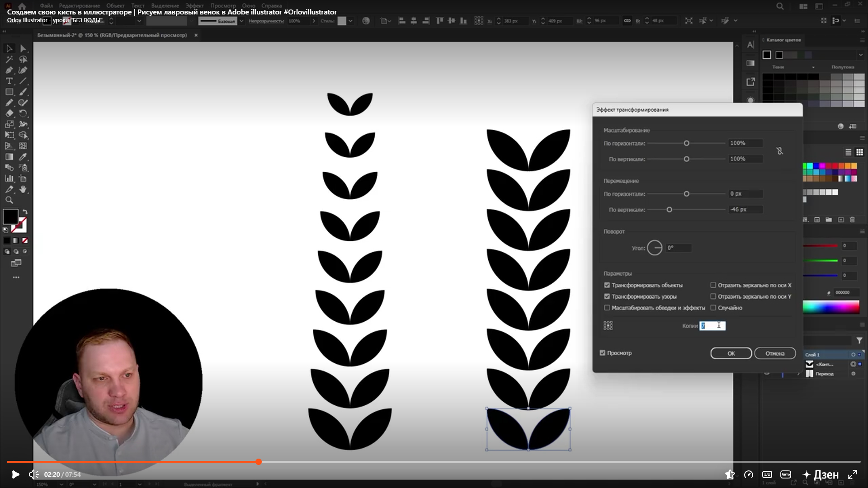Open the Файл menu
This screenshot has height=488, width=868.
click(x=46, y=6)
